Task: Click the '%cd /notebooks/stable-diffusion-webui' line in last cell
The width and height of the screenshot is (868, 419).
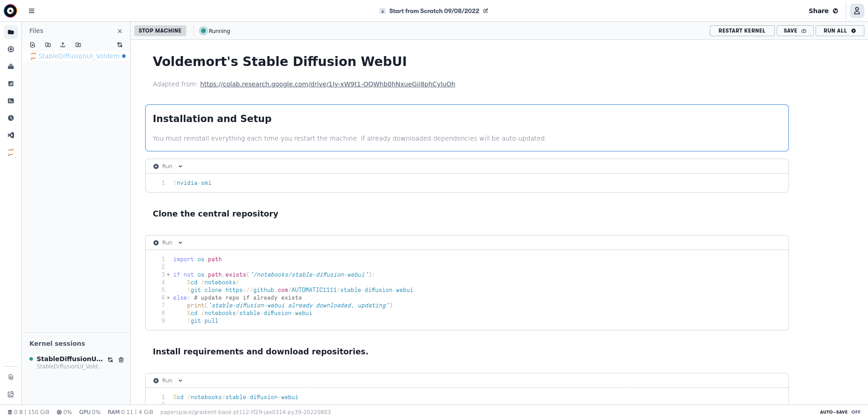Action: 236,397
